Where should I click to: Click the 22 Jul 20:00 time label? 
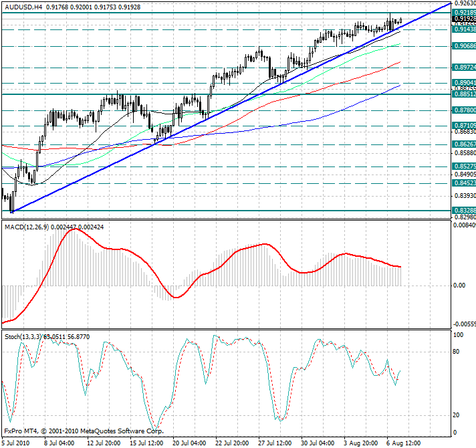232,443
